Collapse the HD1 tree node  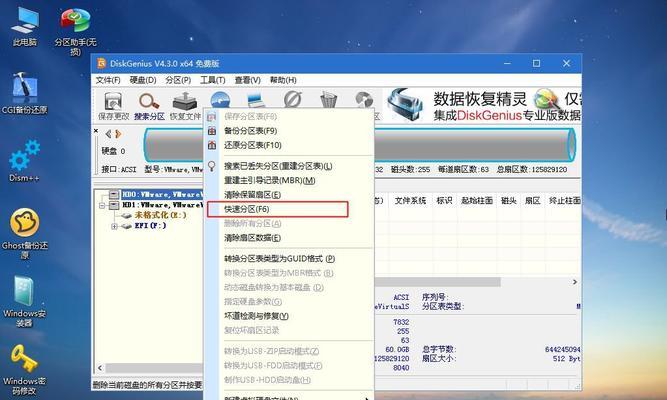[102, 205]
